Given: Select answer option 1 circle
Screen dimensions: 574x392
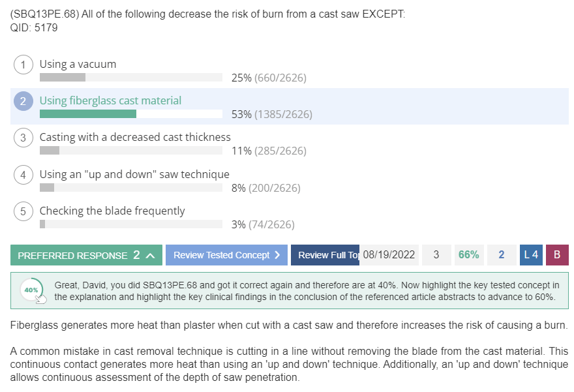Looking at the screenshot, I should coord(23,65).
